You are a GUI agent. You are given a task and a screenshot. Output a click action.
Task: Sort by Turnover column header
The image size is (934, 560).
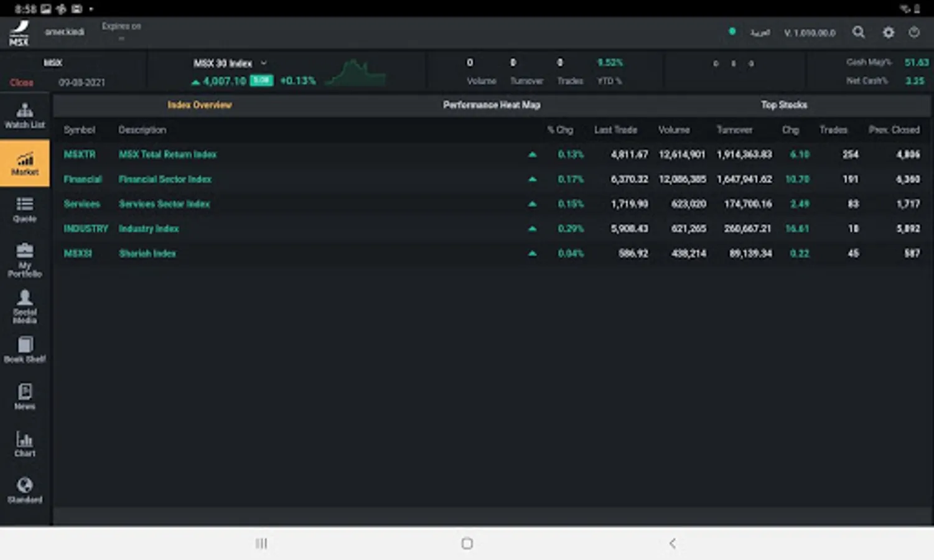[x=734, y=130]
